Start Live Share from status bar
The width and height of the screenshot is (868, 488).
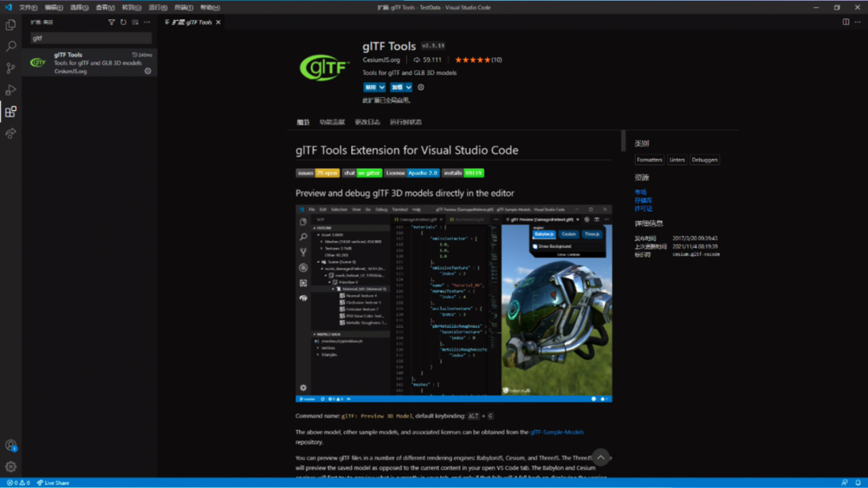53,483
